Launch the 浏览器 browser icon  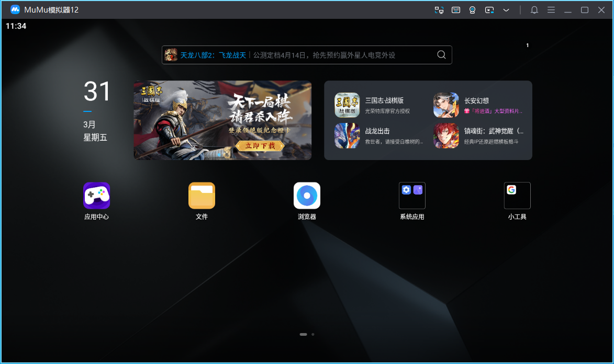click(x=307, y=196)
